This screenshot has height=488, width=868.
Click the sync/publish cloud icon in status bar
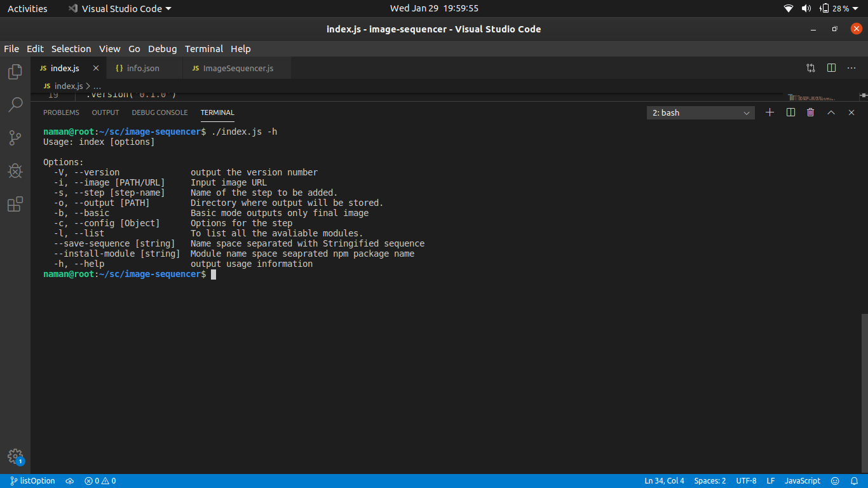click(x=69, y=481)
